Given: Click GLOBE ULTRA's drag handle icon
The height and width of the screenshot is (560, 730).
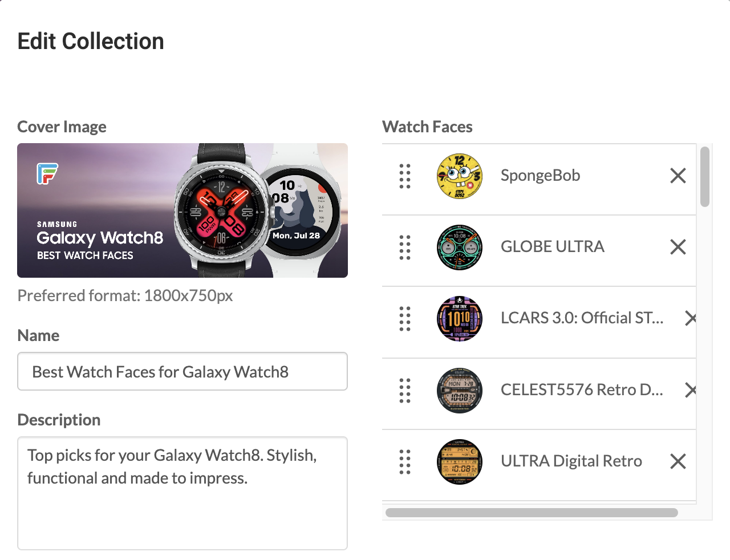Looking at the screenshot, I should 405,247.
